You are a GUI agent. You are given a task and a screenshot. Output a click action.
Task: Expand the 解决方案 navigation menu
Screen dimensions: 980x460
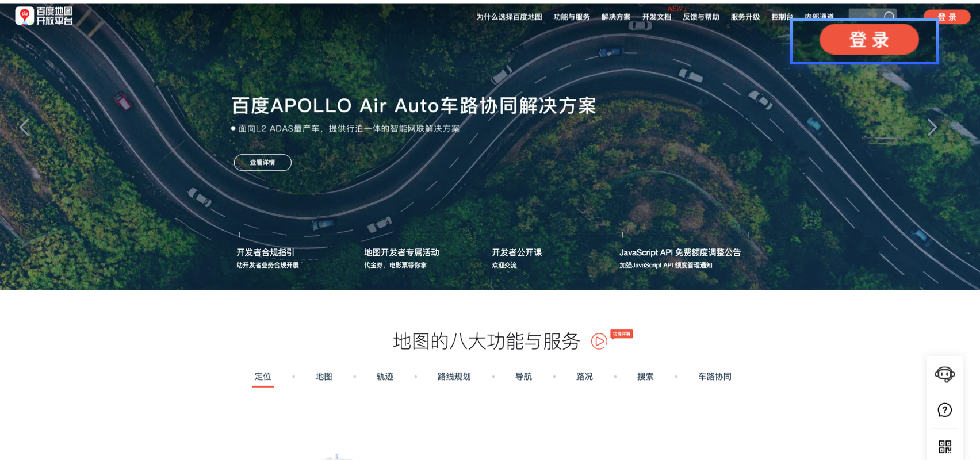pos(615,17)
